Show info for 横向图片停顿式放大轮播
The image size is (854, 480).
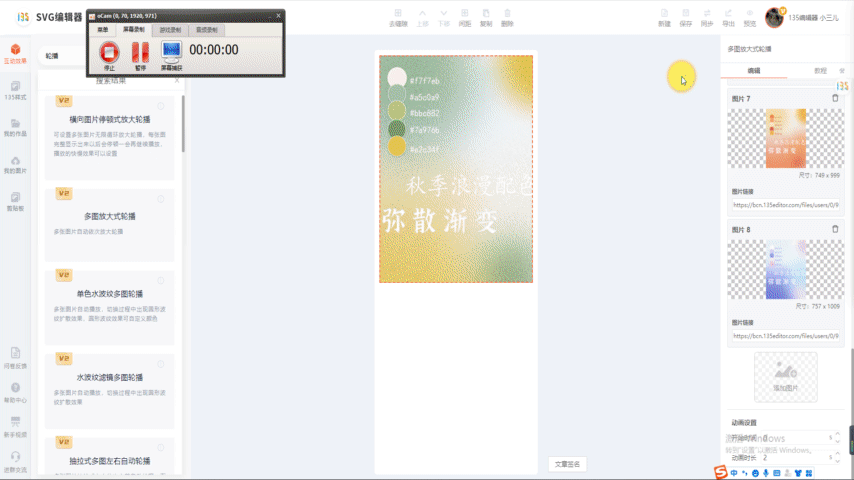tap(161, 106)
